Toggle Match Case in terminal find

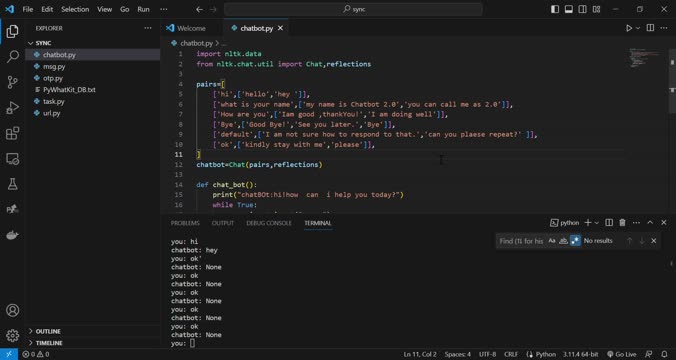[x=552, y=241]
